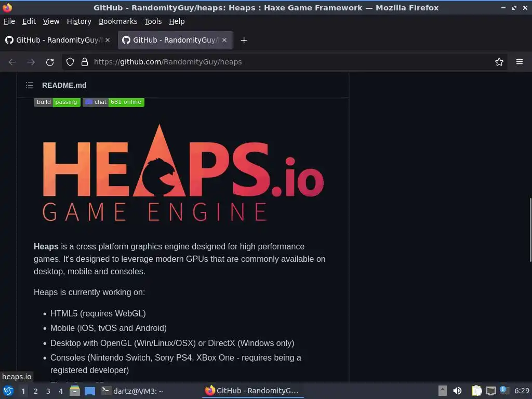The width and height of the screenshot is (532, 399).
Task: Click the removable media eject tray icon
Action: [x=442, y=391]
